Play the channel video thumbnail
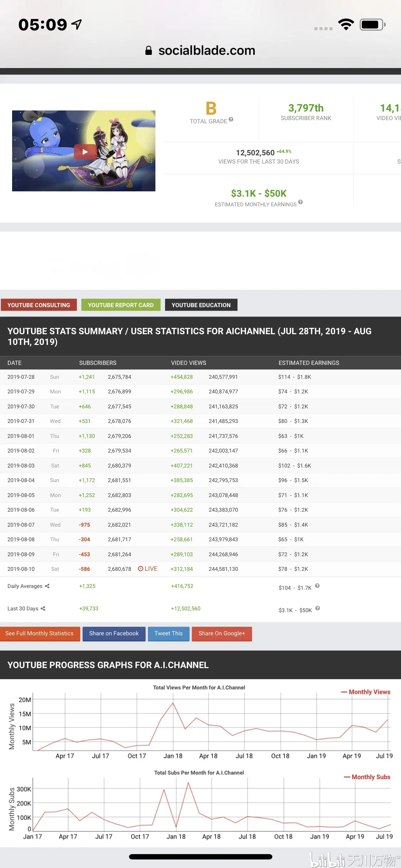The width and height of the screenshot is (401, 868). tap(85, 152)
